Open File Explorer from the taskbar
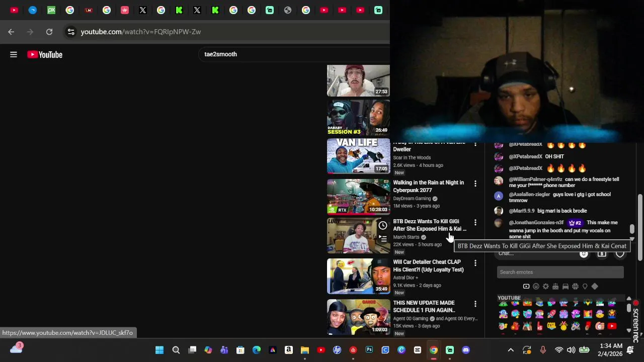 pyautogui.click(x=305, y=350)
